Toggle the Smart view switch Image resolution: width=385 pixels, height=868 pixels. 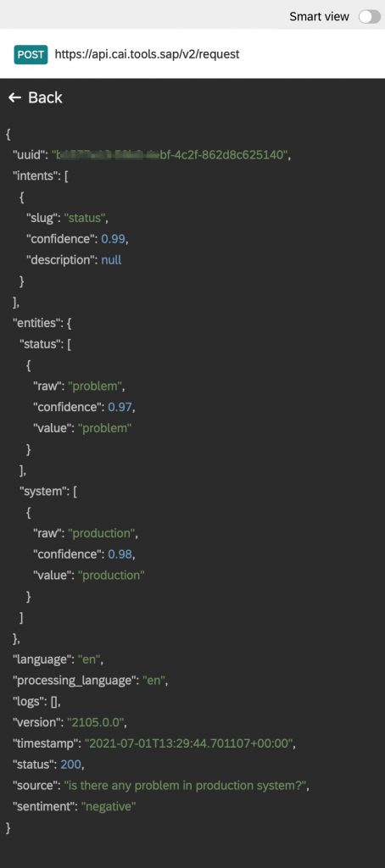(369, 17)
